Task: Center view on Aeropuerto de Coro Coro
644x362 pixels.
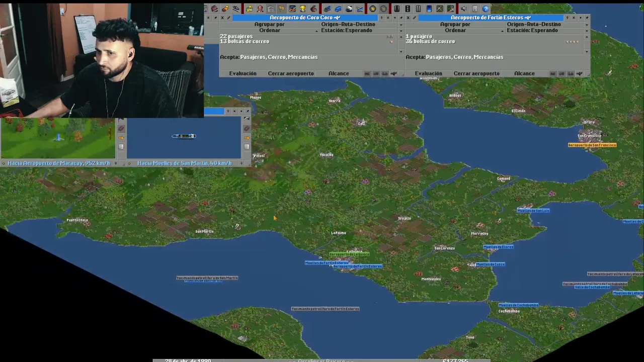Action: (381, 18)
